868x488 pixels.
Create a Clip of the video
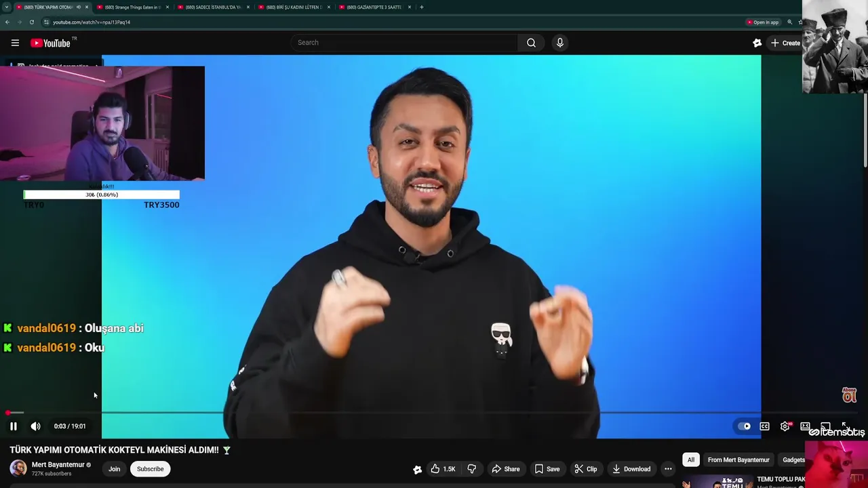click(x=586, y=469)
